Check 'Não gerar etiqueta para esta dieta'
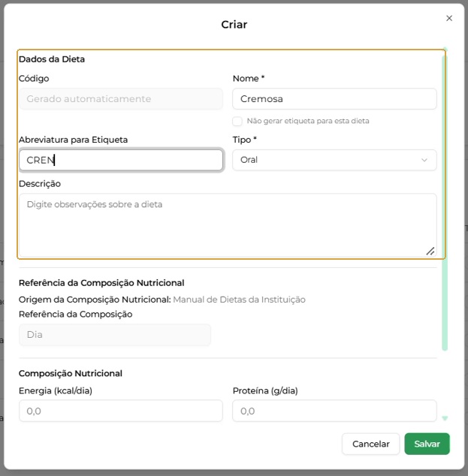Image resolution: width=468 pixels, height=476 pixels. tap(237, 121)
